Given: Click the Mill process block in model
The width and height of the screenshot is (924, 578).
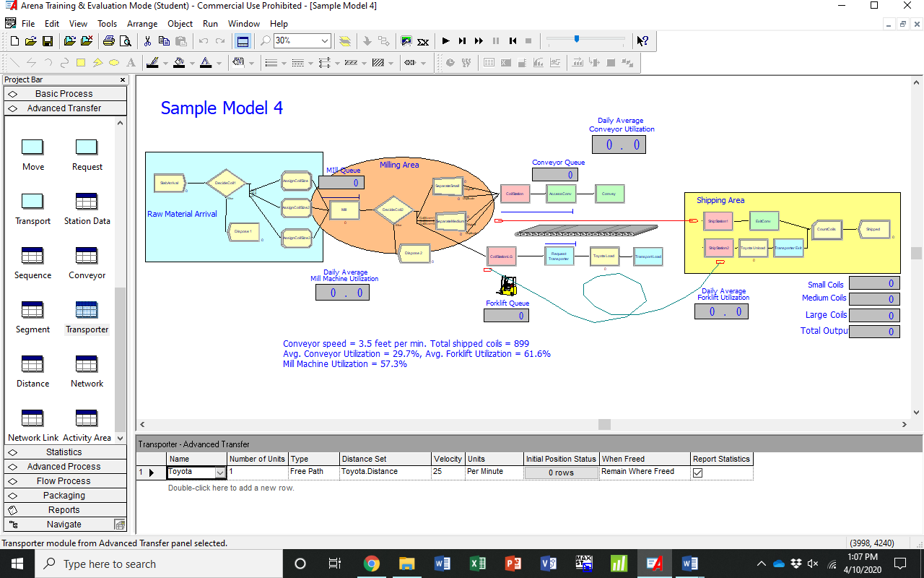Looking at the screenshot, I should coord(345,210).
